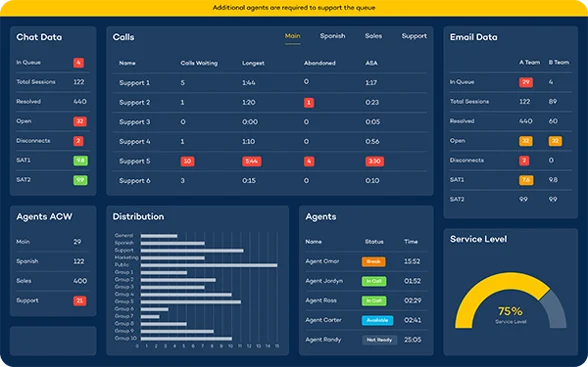Click the Longest column header

point(253,63)
